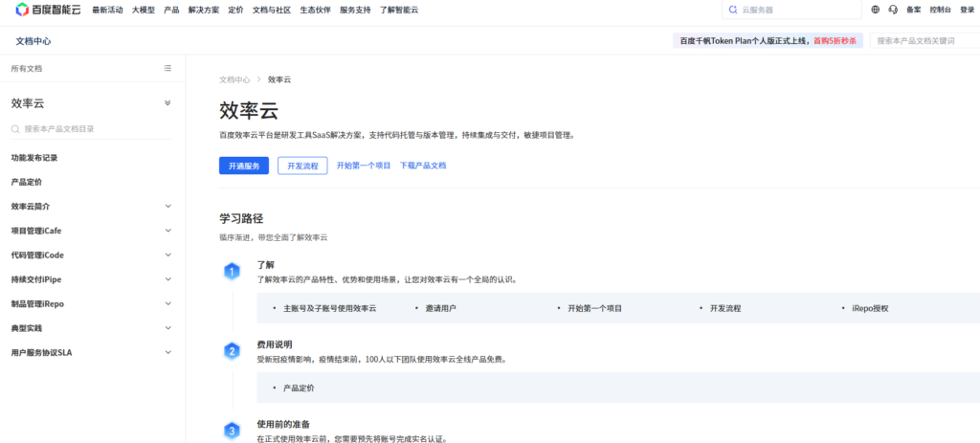
Task: Expand the 持续交付iPipe section
Action: point(167,279)
